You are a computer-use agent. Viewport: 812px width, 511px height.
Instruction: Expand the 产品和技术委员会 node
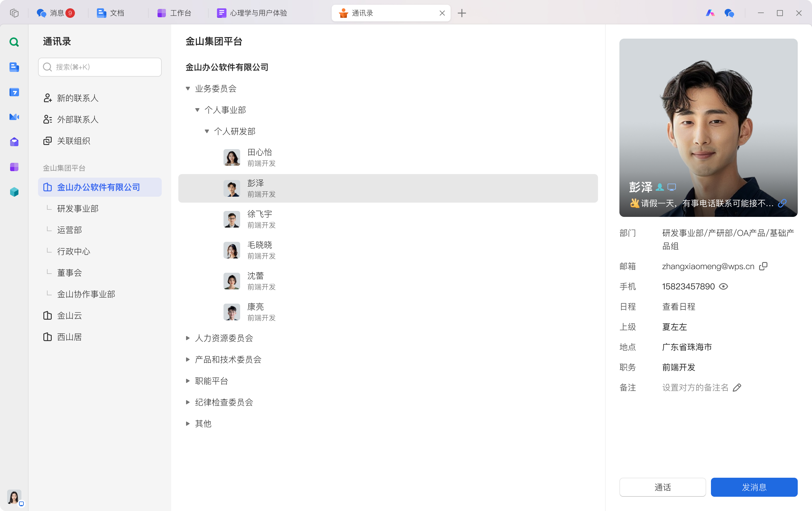[x=188, y=360]
